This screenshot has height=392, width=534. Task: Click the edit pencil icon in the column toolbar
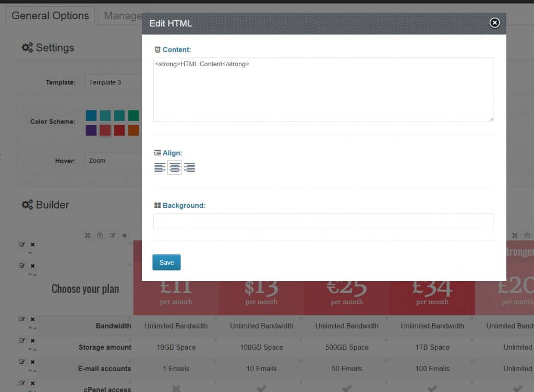[113, 235]
